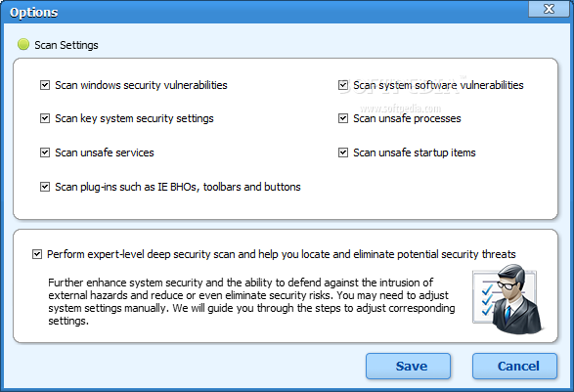Uncheck the Scan unsafe services checkbox
This screenshot has height=392, width=574.
pos(45,152)
